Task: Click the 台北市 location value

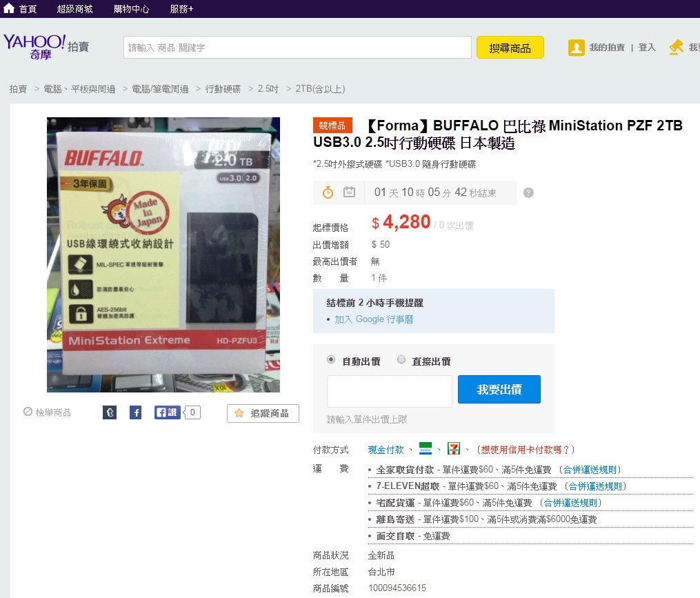Action: (381, 572)
